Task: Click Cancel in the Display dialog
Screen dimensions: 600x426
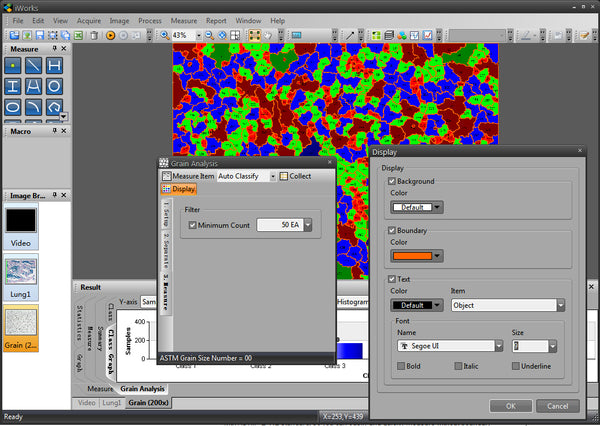Action: pos(558,406)
